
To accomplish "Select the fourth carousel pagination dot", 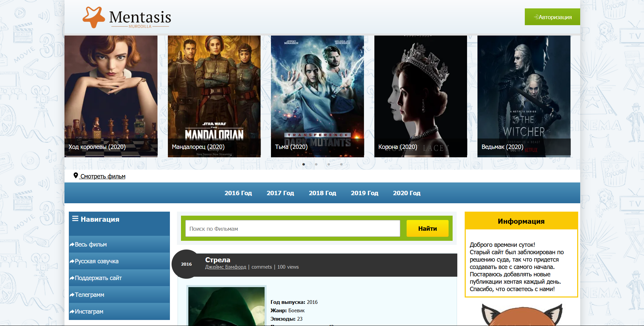I will coord(341,164).
